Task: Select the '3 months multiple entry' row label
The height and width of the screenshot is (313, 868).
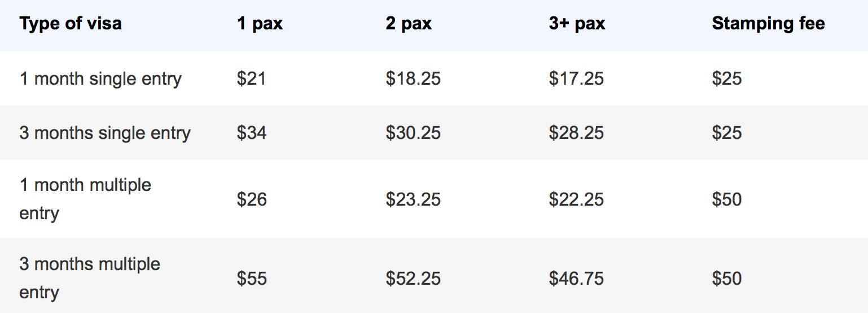Action: [x=90, y=278]
